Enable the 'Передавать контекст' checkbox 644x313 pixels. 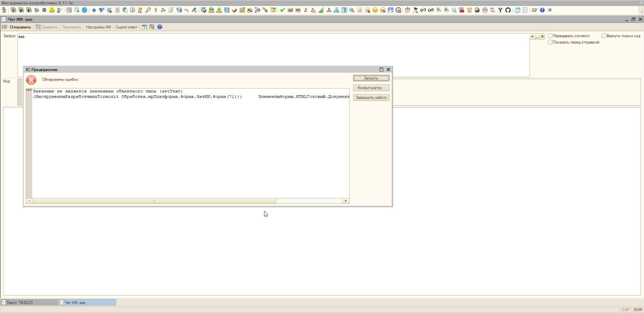point(550,36)
